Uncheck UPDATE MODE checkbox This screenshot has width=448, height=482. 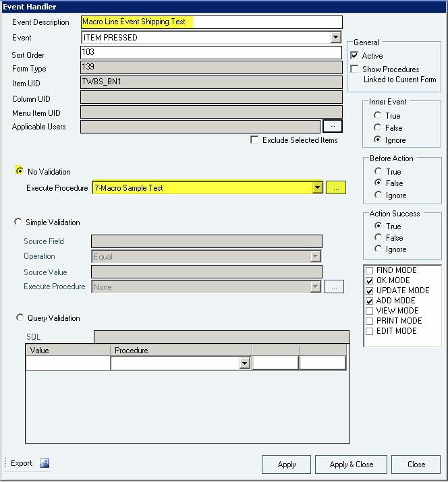tap(369, 291)
